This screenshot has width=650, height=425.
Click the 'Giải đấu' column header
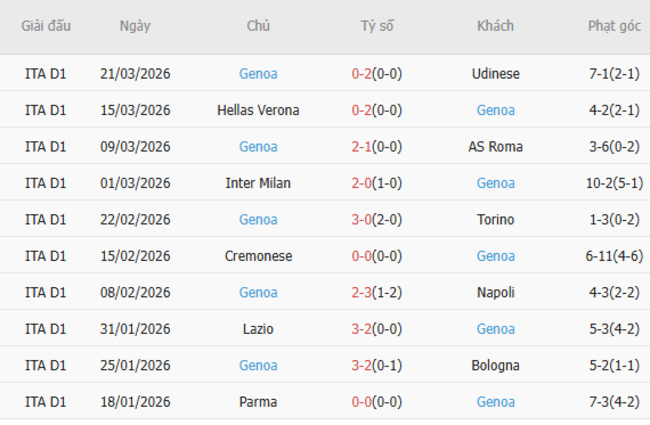(45, 26)
